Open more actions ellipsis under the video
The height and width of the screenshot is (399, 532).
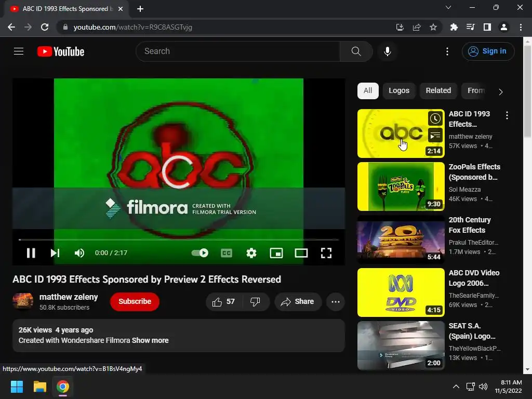click(336, 302)
